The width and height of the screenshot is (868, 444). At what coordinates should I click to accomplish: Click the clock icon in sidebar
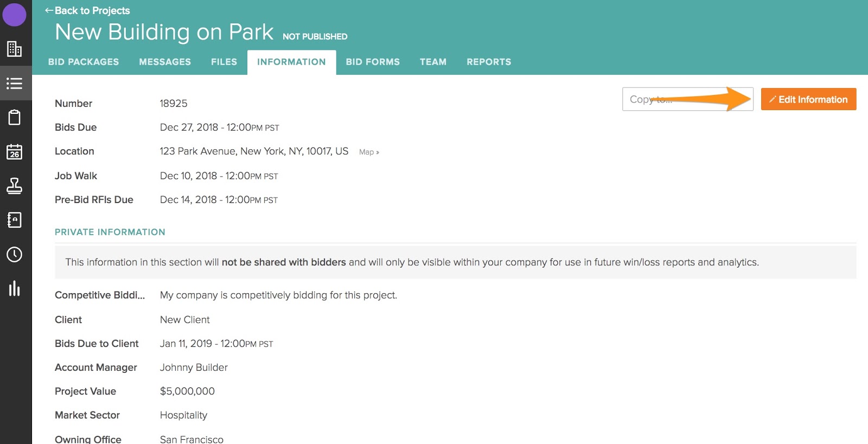pos(15,255)
